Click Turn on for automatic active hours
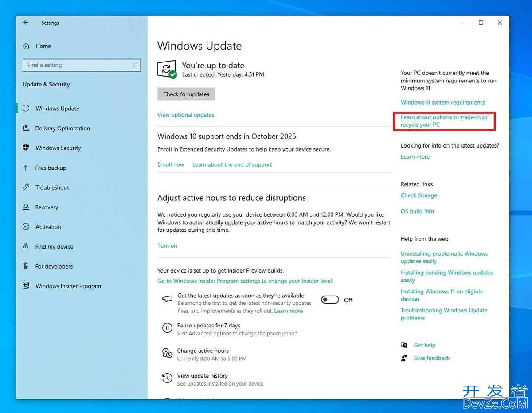The image size is (532, 413). coord(167,246)
